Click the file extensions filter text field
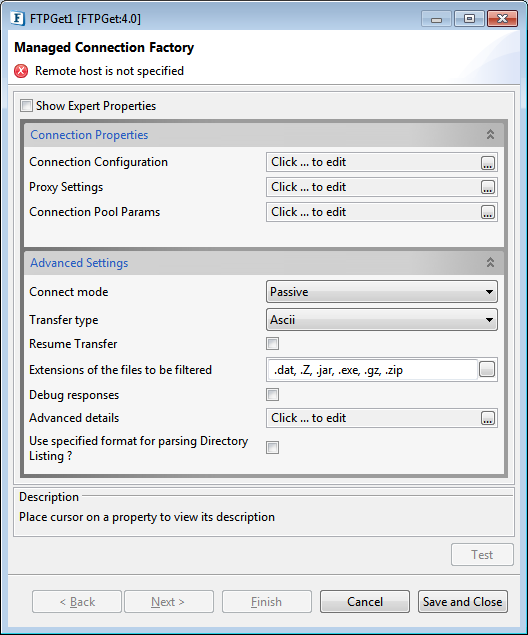This screenshot has height=635, width=528. [x=373, y=370]
